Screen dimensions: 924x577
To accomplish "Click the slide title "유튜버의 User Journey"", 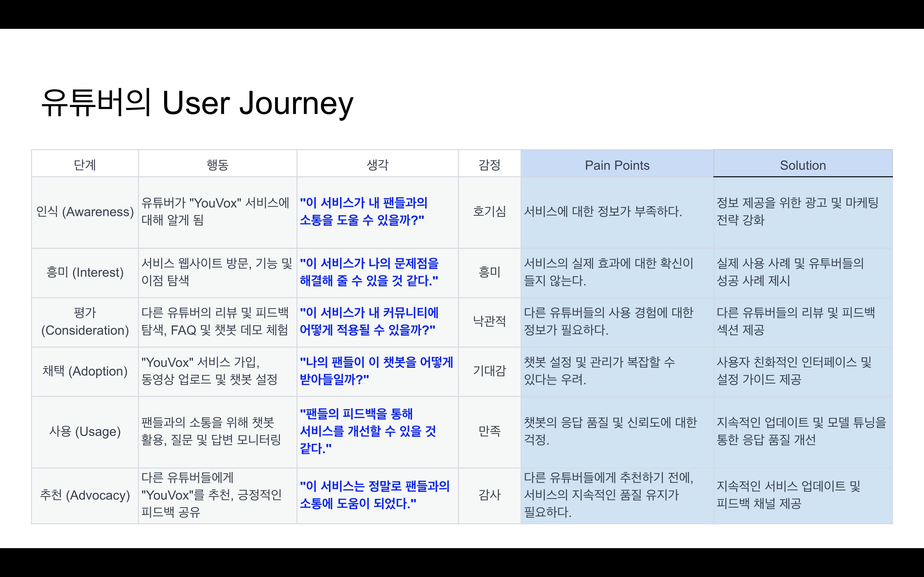I will click(197, 103).
